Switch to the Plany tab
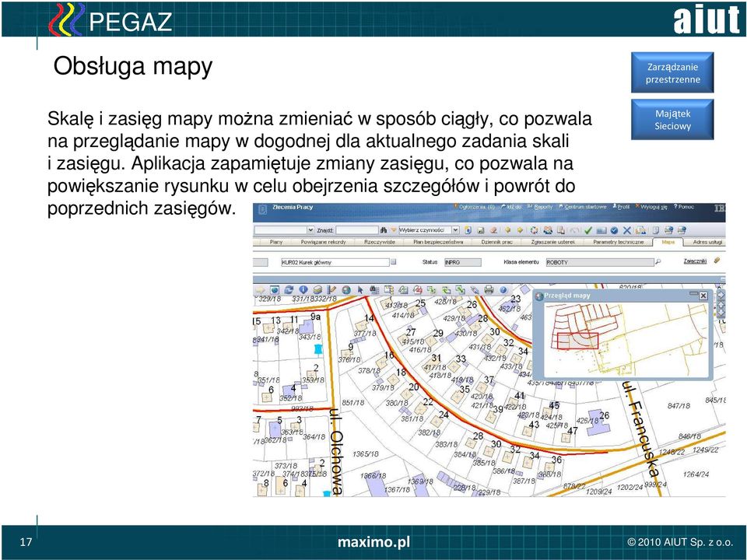This screenshot has width=747, height=560. (x=275, y=242)
